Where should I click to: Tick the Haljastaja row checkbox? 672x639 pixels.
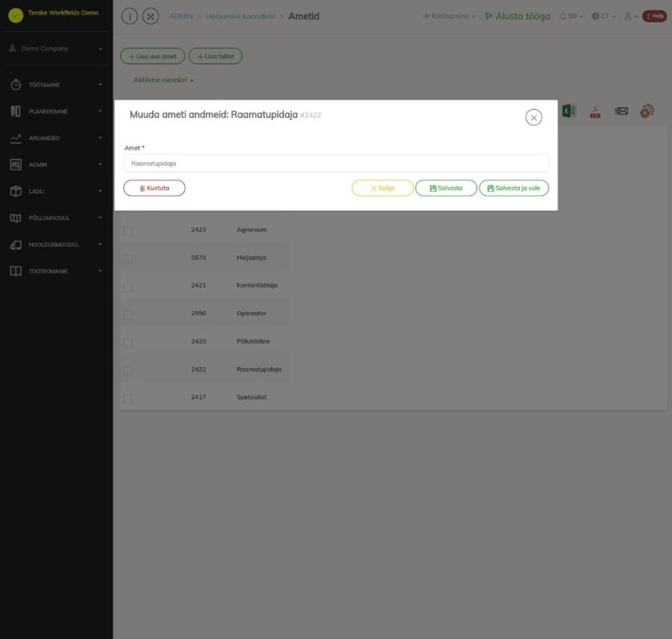pos(128,259)
